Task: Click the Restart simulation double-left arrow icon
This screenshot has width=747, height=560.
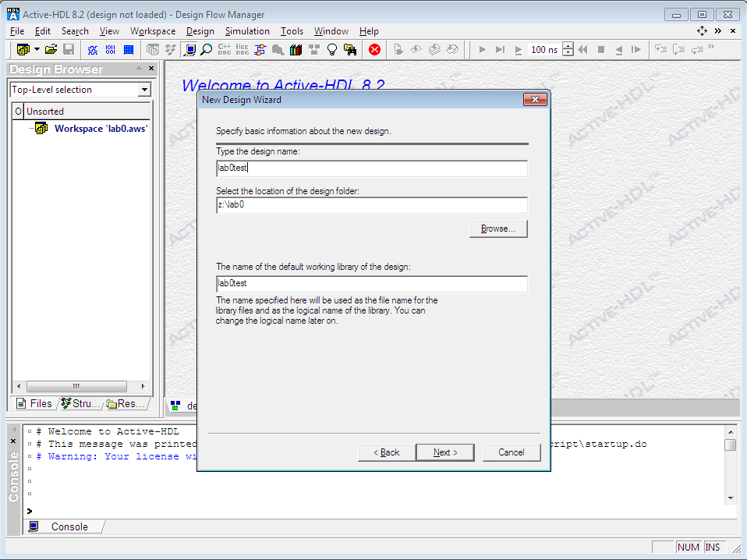Action: click(582, 50)
